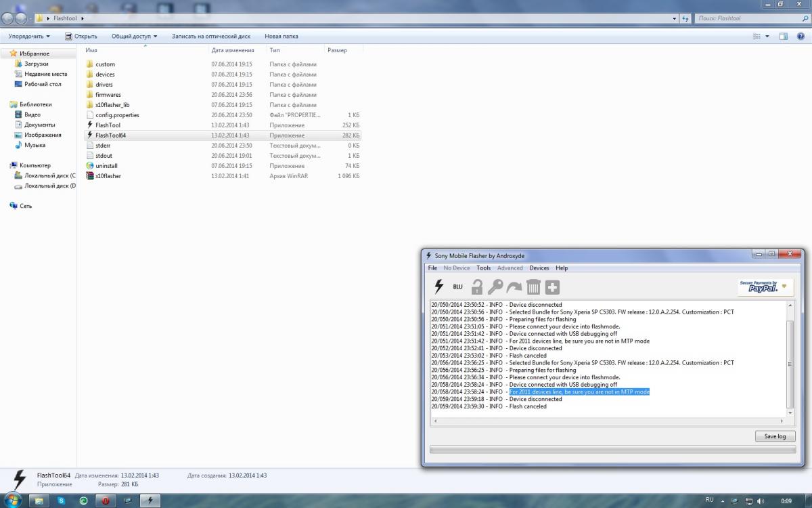812x508 pixels.
Task: Select the stderr text document
Action: 223,146
